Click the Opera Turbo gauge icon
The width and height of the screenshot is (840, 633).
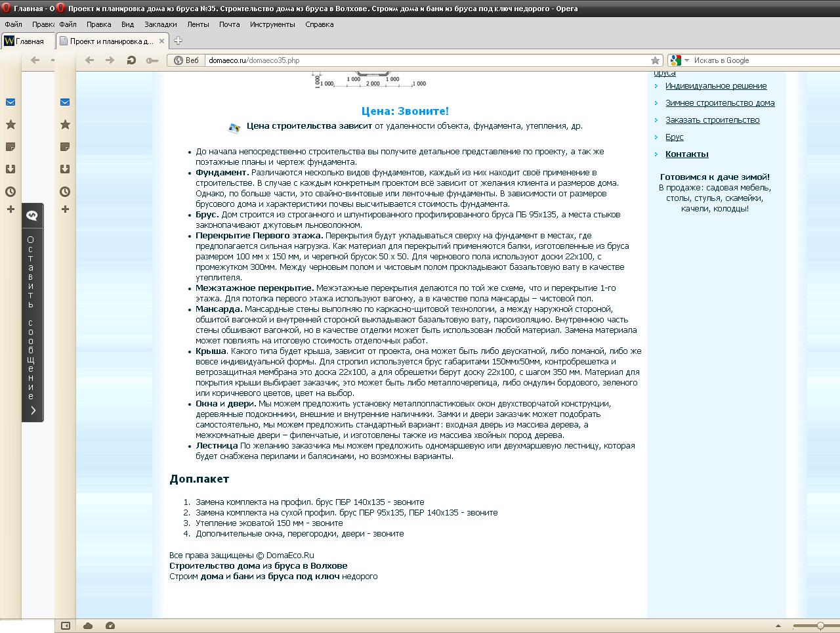[110, 626]
